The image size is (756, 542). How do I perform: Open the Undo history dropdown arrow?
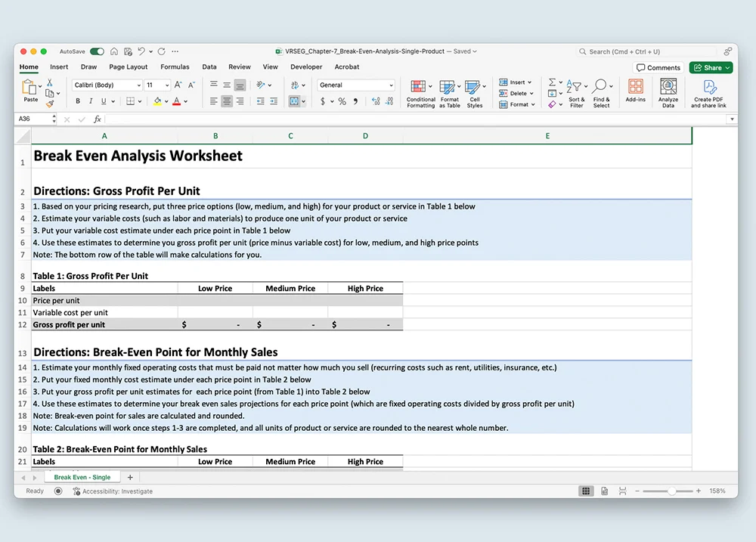[151, 51]
